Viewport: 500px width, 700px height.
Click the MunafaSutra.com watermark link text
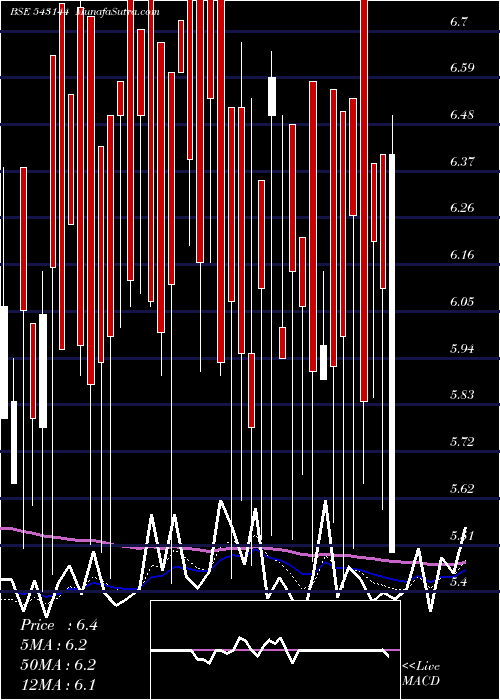[x=117, y=12]
